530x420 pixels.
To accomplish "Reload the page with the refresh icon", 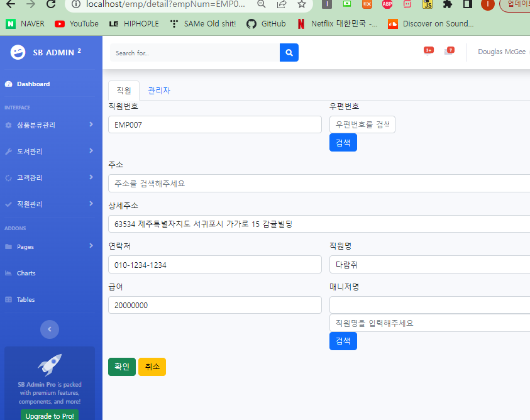I will tap(51, 4).
